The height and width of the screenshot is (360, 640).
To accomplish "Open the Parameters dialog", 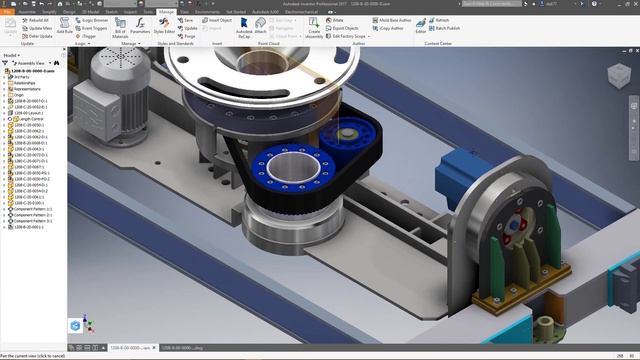I will pyautogui.click(x=140, y=25).
